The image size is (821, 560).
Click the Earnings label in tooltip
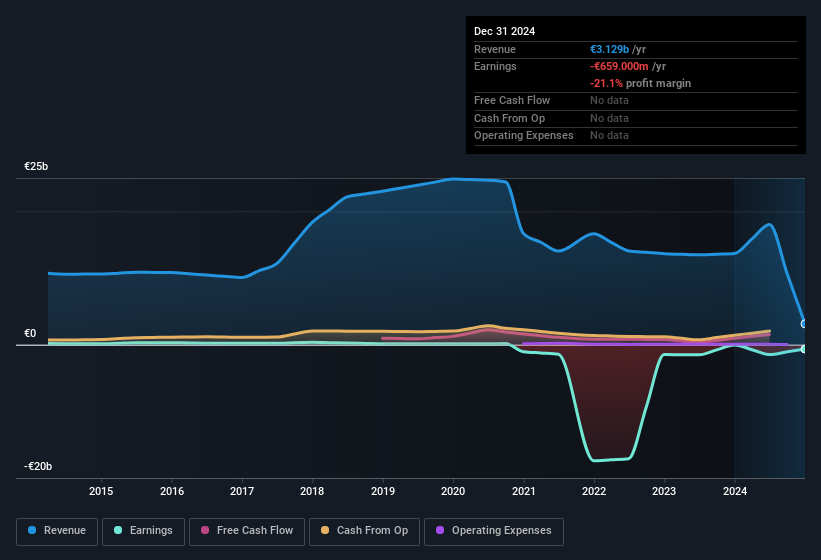click(x=495, y=66)
